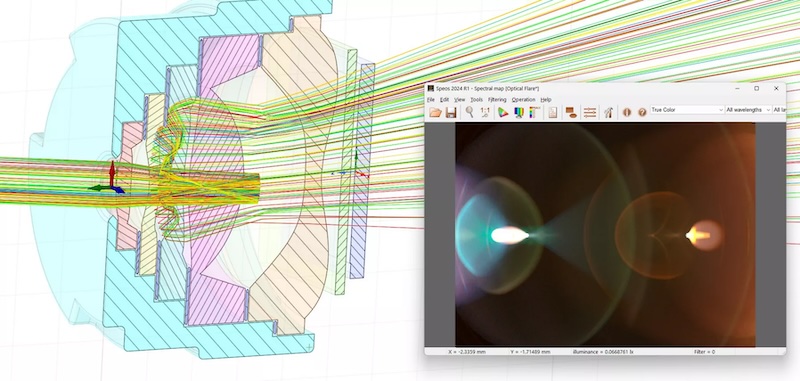Viewport: 800px width, 381px height.
Task: Open the Help menu
Action: pyautogui.click(x=546, y=99)
